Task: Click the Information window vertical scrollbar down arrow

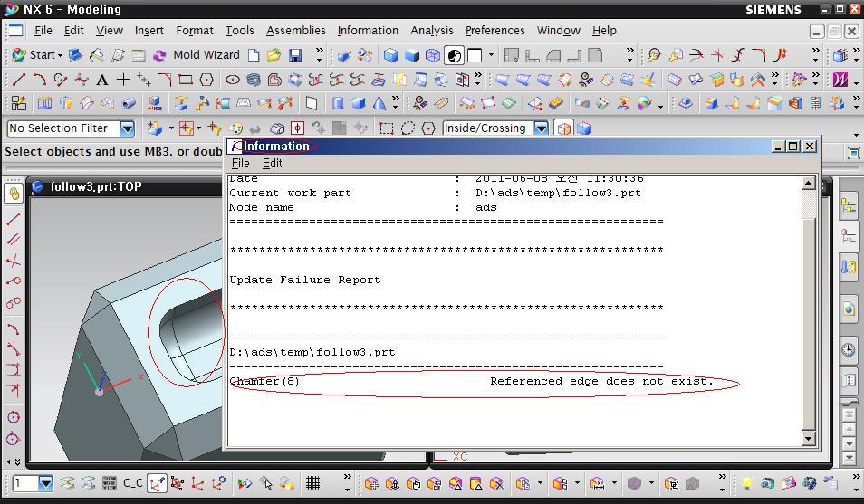Action: pos(809,439)
